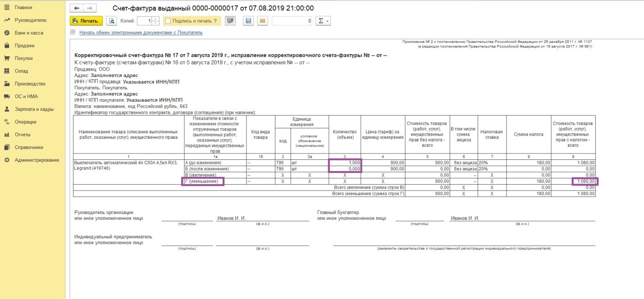
Task: Adjust the Копий copies stepper arrows
Action: [x=156, y=21]
